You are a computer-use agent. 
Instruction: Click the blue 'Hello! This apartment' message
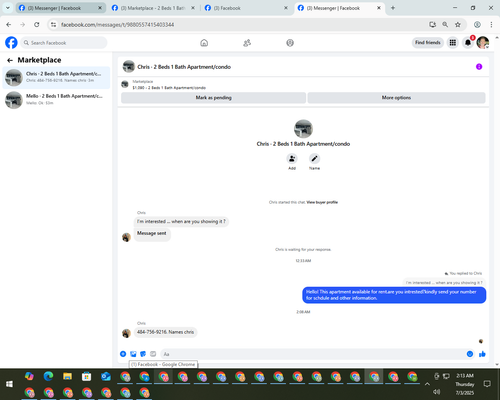(394, 295)
